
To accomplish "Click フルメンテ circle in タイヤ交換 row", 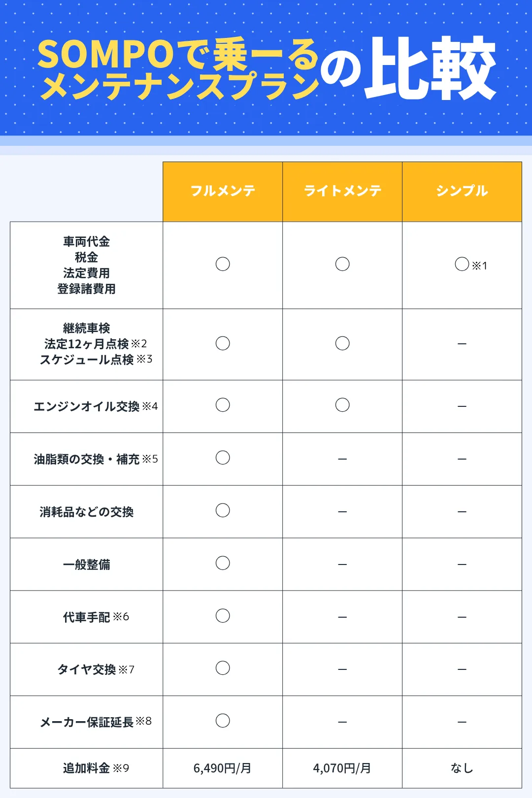I will point(223,668).
